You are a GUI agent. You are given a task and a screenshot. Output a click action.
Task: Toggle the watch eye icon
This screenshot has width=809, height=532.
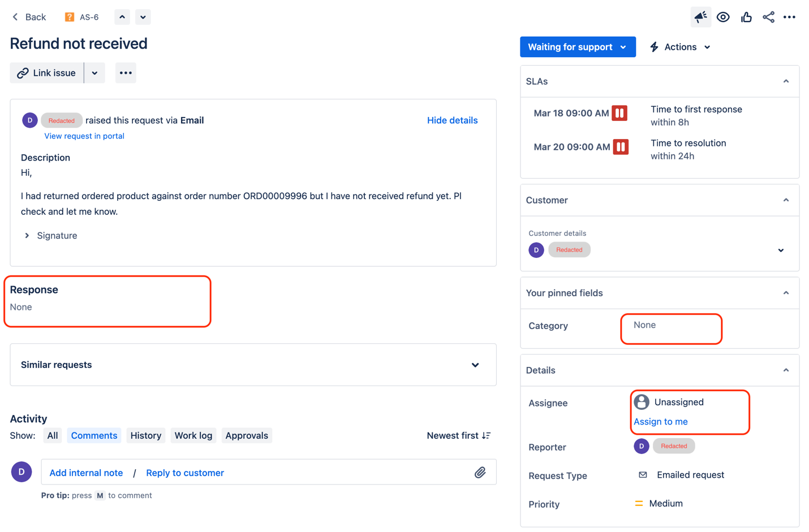pos(723,17)
